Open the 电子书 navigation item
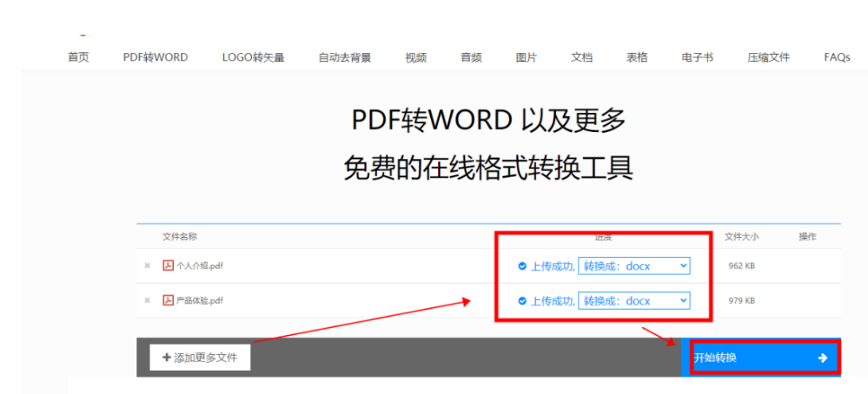 coord(698,57)
